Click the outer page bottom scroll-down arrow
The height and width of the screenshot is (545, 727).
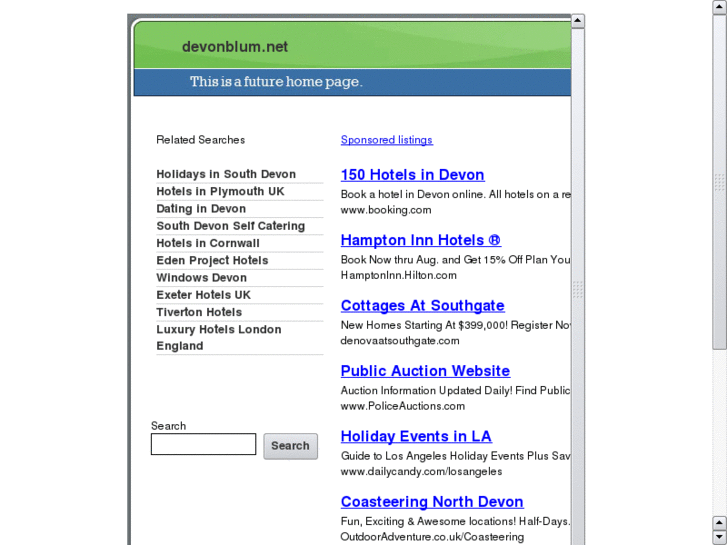(719, 537)
